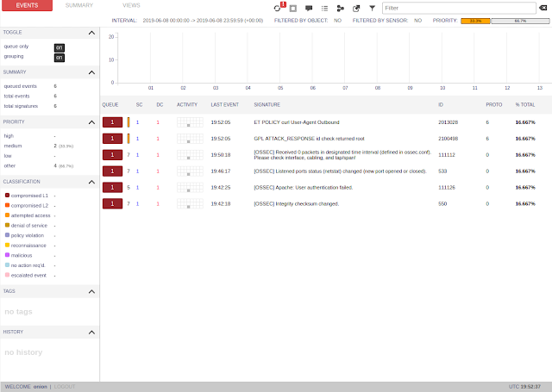Click source count for ET POLICY curl row
Viewport: 552px width, 392px height.
click(138, 122)
